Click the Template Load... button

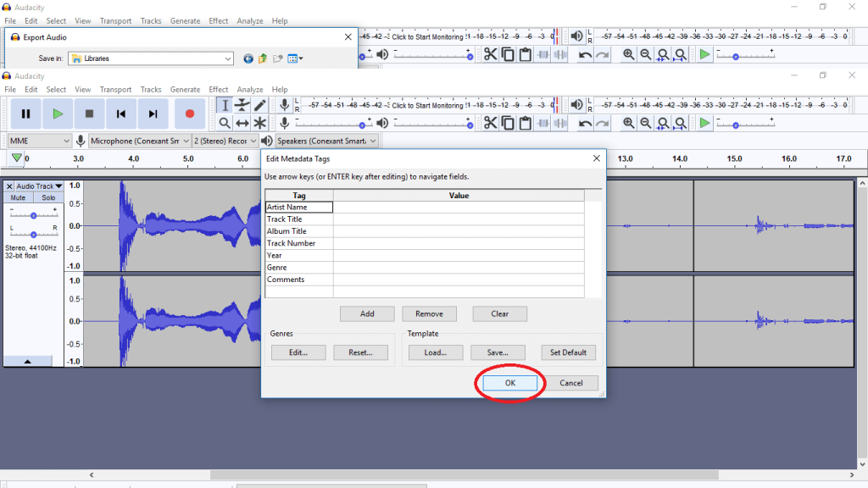[436, 352]
